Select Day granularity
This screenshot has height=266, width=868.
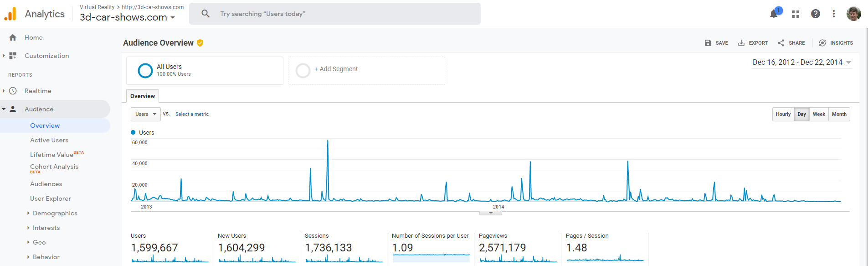tap(801, 114)
